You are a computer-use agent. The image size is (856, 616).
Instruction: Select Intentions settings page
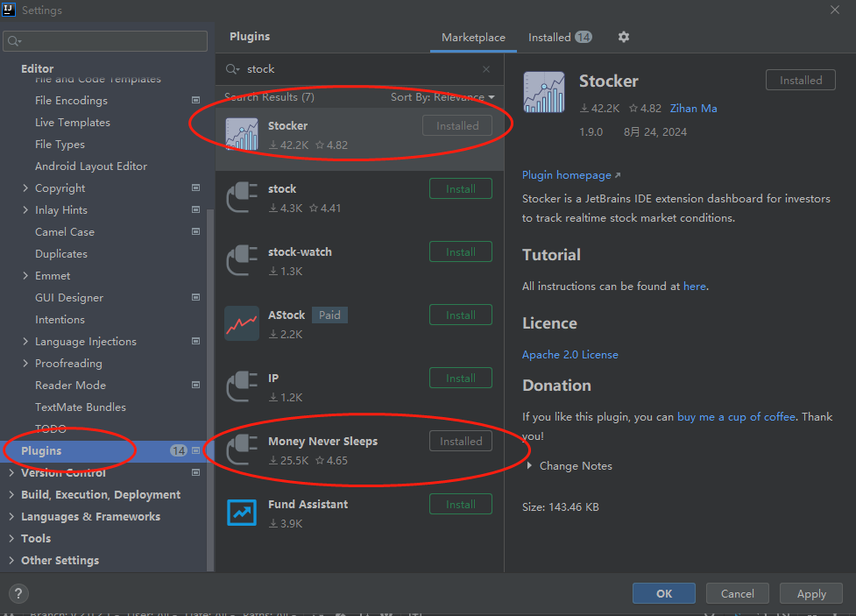click(60, 320)
